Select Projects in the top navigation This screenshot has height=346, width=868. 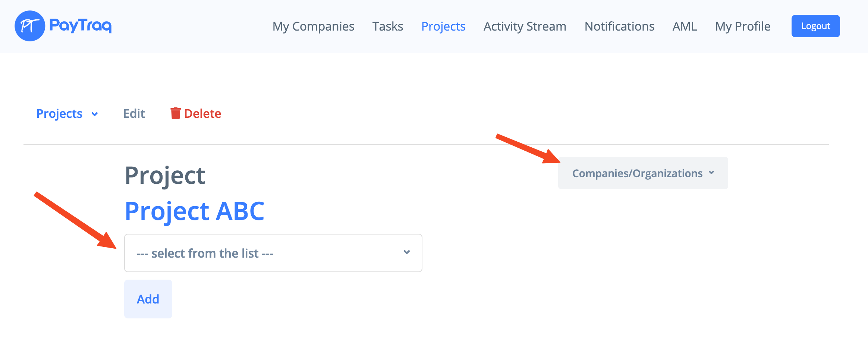coord(443,26)
